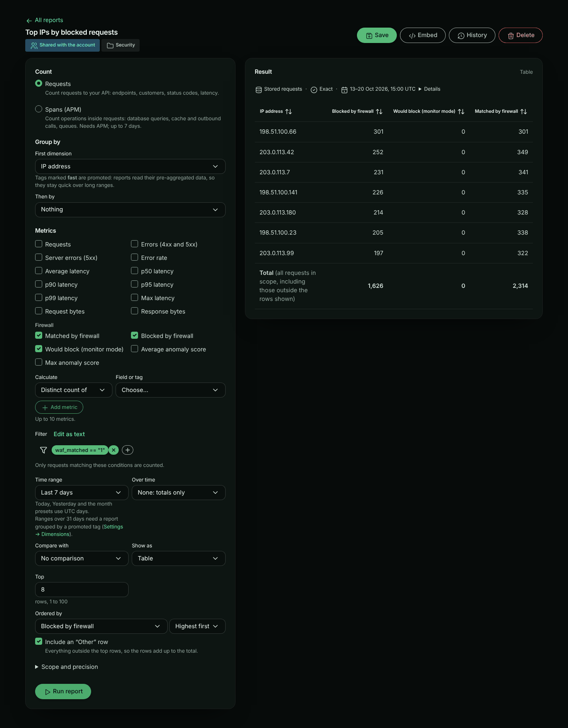Uncheck the Blocked by firewall metric
The width and height of the screenshot is (568, 728).
coord(135,335)
